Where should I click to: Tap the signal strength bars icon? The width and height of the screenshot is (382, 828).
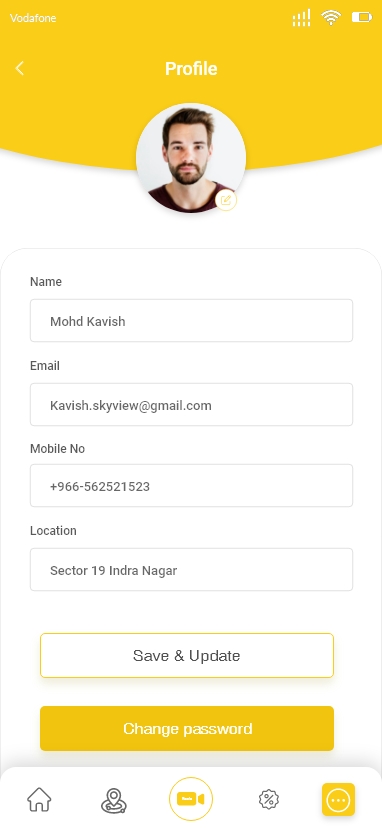[301, 18]
